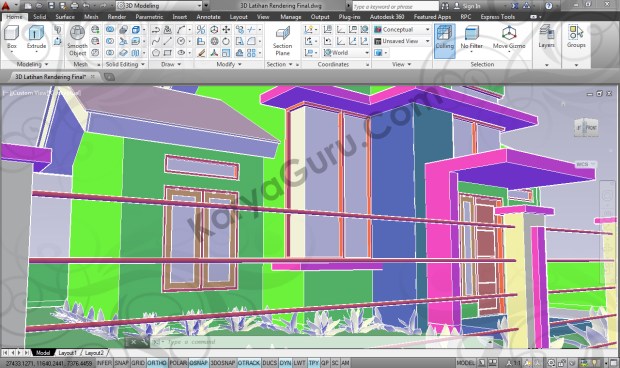
Task: Click the 3D Rotate gizmo icon in Modify
Action: point(214,41)
